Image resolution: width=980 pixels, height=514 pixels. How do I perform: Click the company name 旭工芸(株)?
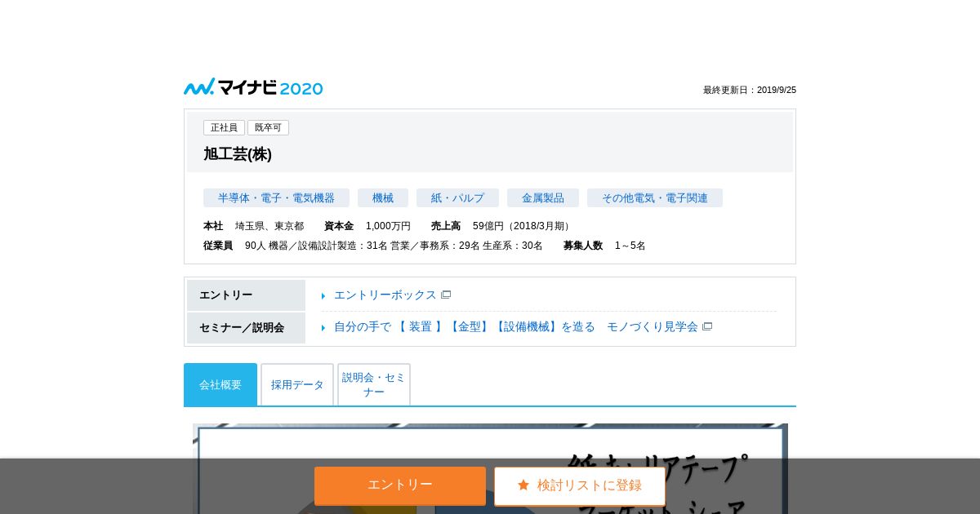238,154
